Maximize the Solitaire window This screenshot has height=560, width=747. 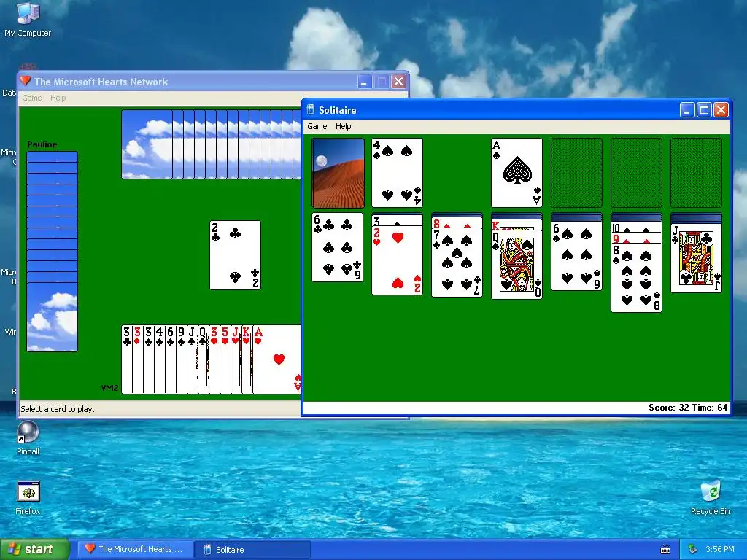704,110
